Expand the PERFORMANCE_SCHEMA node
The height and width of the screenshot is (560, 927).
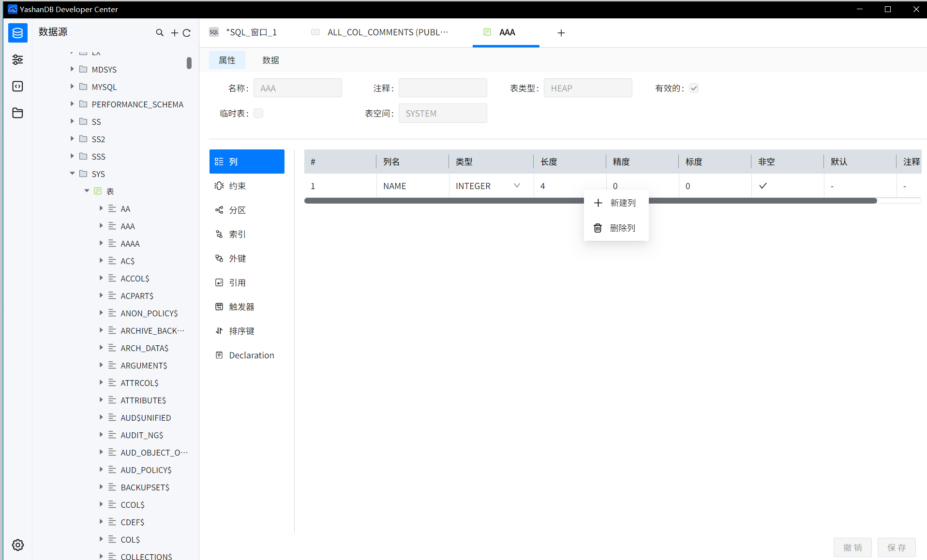72,104
